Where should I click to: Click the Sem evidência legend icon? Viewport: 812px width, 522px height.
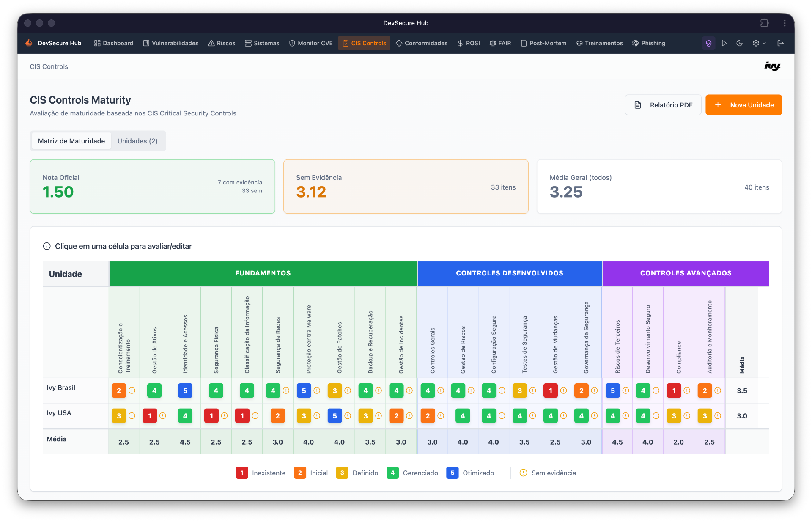[523, 473]
